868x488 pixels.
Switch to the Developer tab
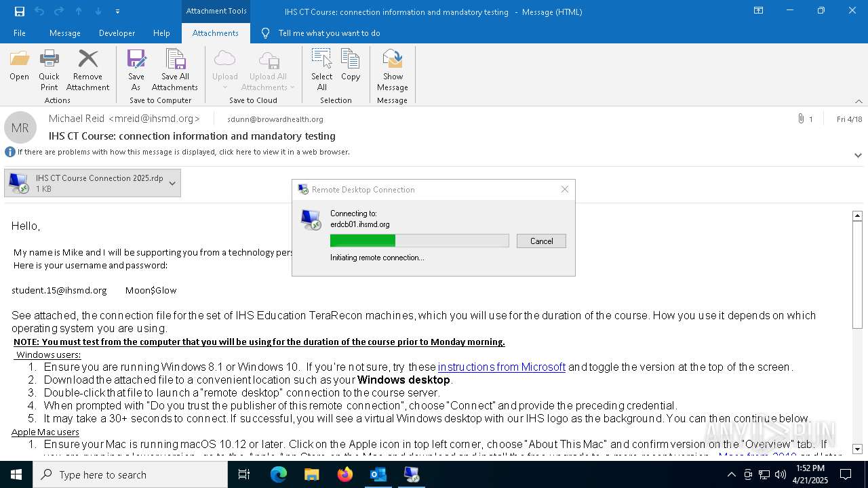(117, 33)
